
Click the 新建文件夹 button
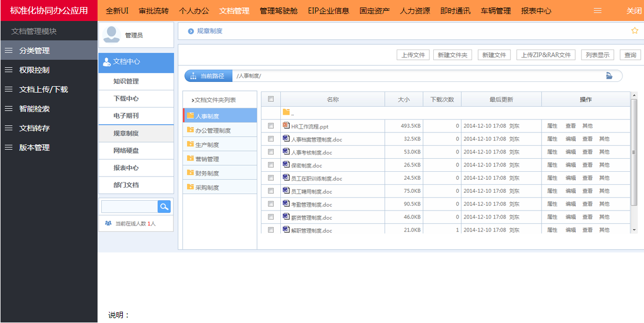(453, 55)
